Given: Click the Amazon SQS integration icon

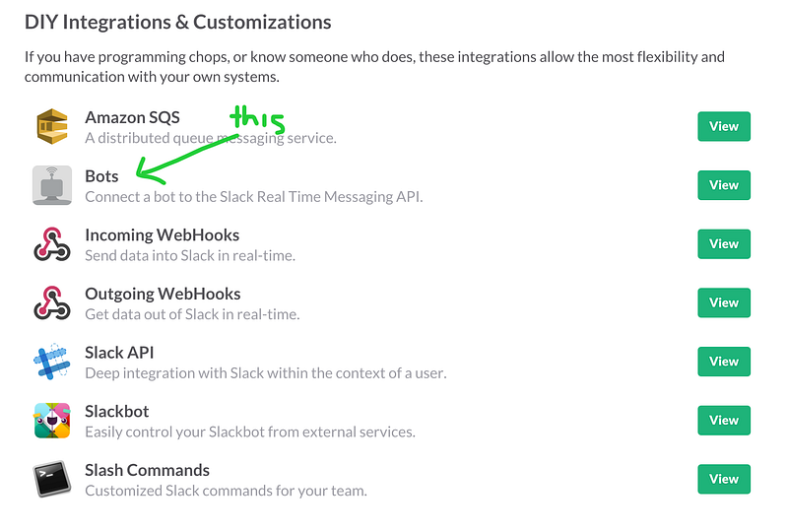Looking at the screenshot, I should (x=52, y=126).
